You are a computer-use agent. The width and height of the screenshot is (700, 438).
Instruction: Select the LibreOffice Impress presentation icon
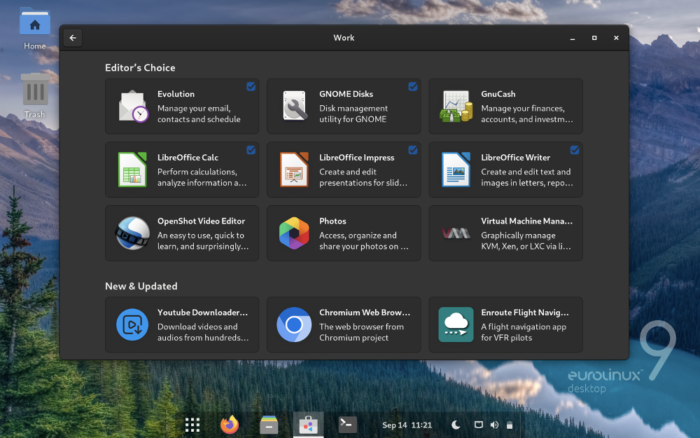click(294, 170)
